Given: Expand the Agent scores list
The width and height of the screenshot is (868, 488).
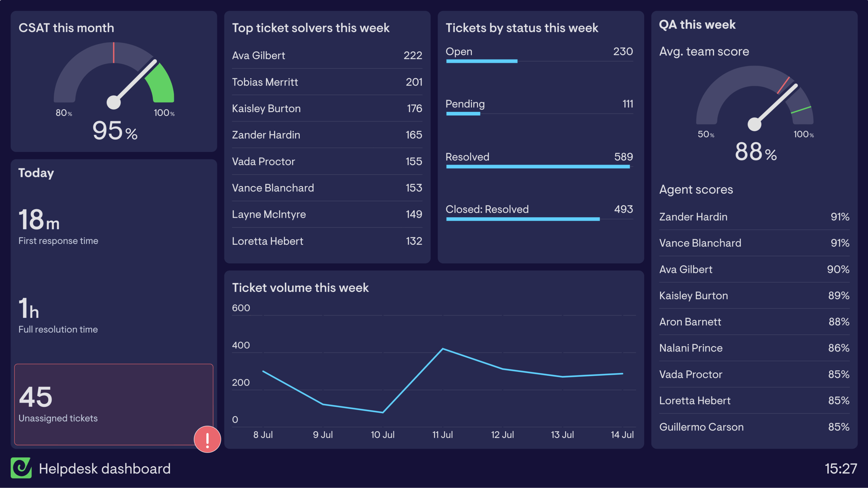Looking at the screenshot, I should 696,189.
